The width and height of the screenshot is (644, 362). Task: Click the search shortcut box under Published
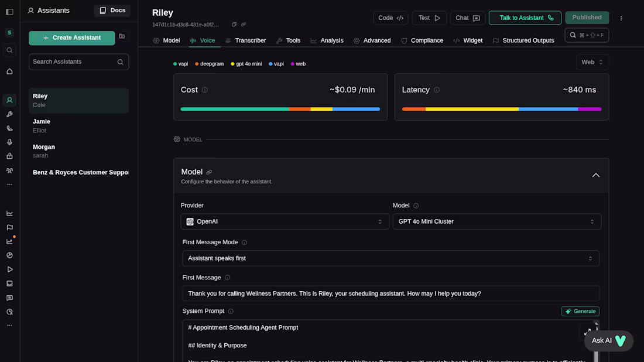(587, 35)
